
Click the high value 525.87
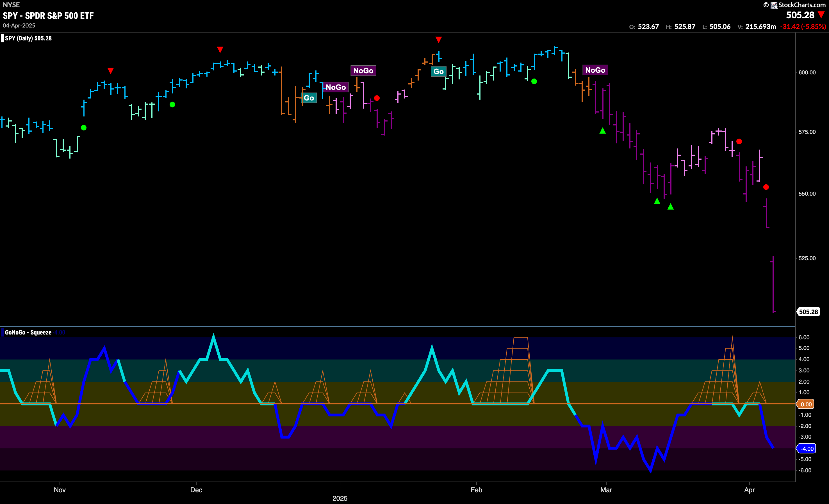coord(685,27)
